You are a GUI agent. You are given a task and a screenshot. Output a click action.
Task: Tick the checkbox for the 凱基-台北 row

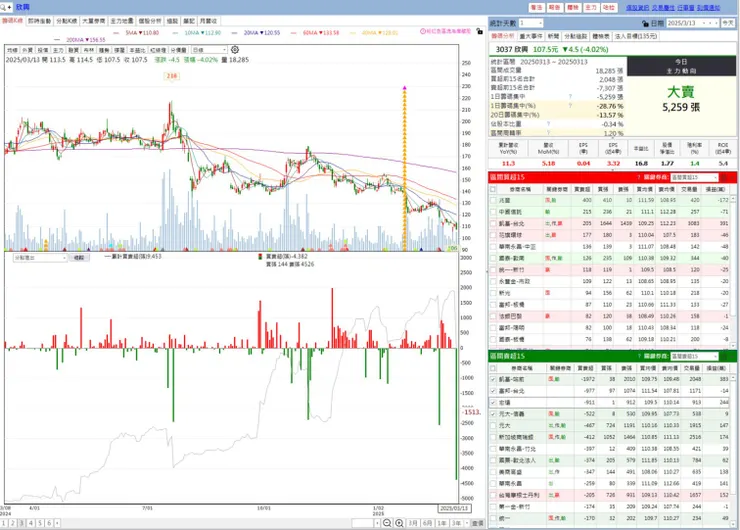point(493,224)
